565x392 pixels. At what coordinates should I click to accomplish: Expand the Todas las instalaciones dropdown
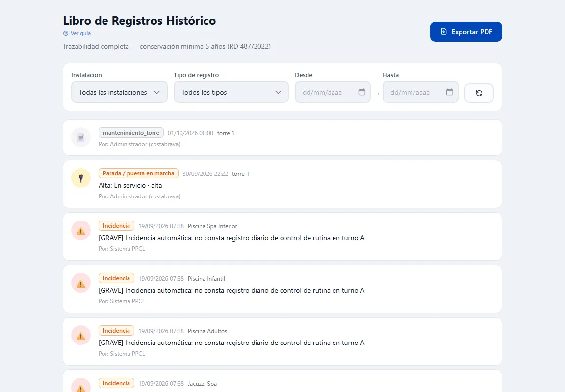(119, 92)
